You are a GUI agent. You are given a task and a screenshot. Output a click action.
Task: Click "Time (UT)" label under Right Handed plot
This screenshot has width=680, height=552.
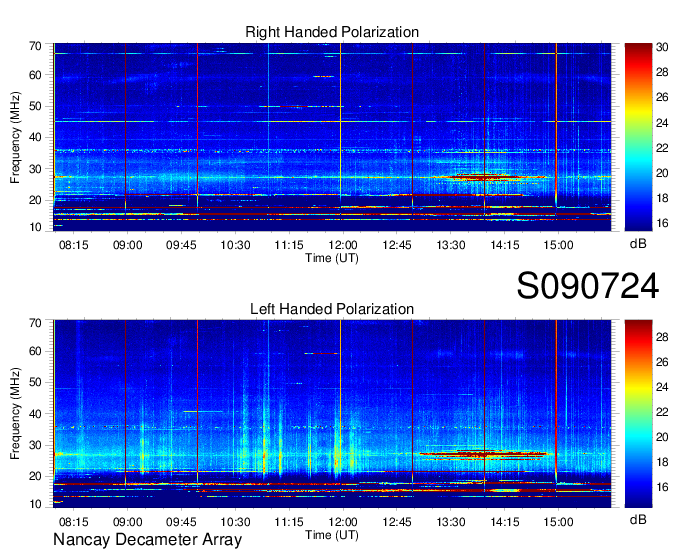[x=332, y=258]
